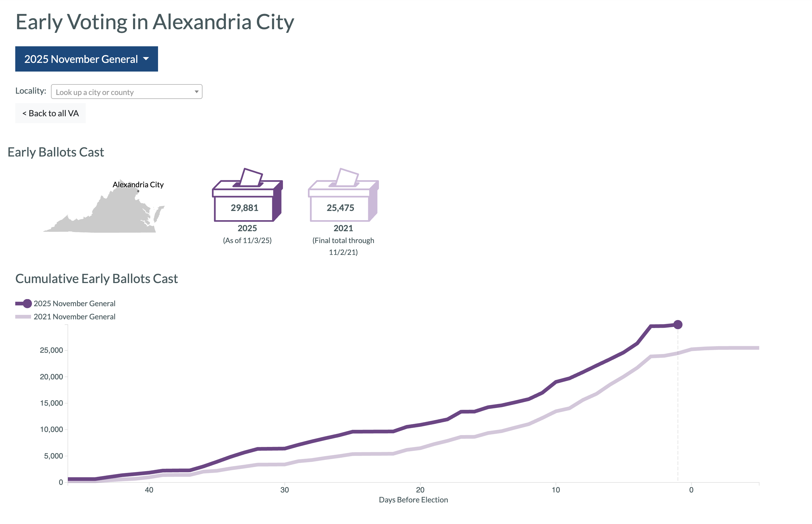Toggle 2025 November General legend entry
The width and height of the screenshot is (812, 524).
click(65, 304)
